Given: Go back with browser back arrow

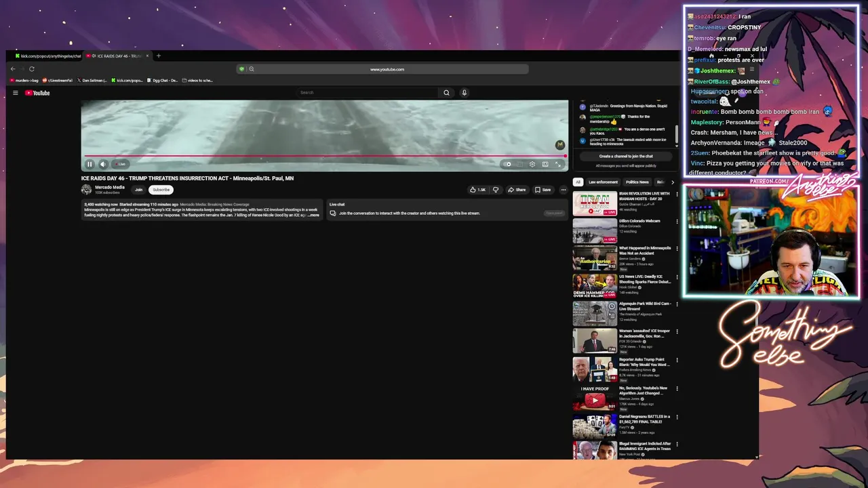Looking at the screenshot, I should pyautogui.click(x=13, y=68).
